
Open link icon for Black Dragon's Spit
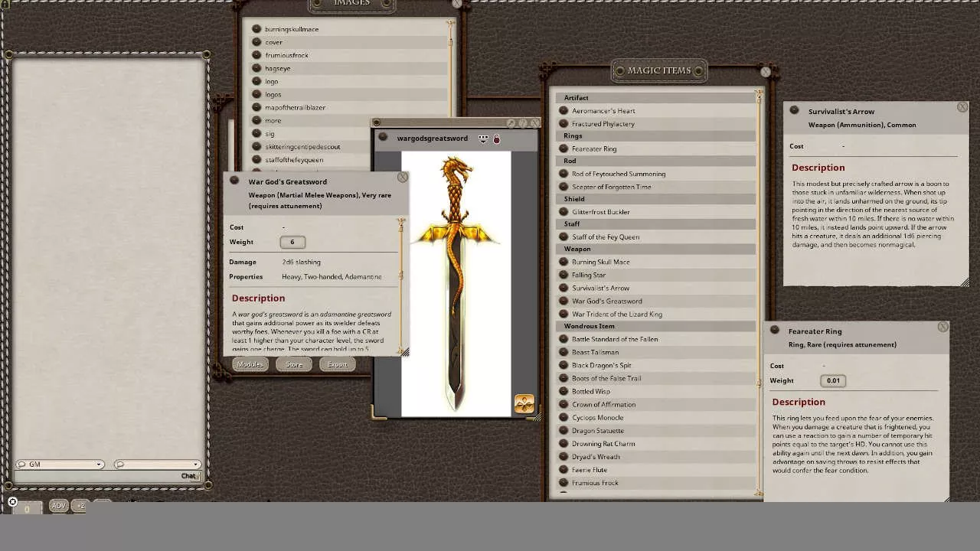563,365
